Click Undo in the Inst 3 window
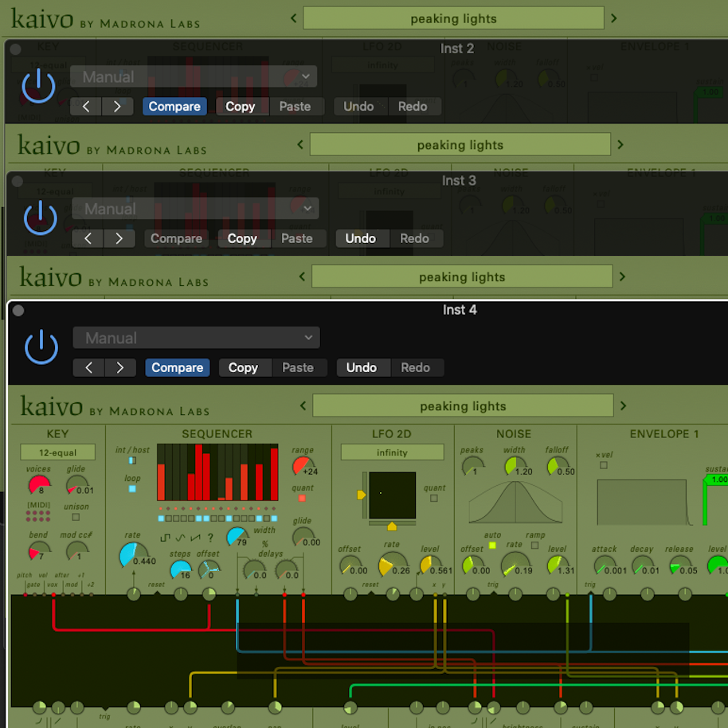The image size is (728, 728). [360, 239]
